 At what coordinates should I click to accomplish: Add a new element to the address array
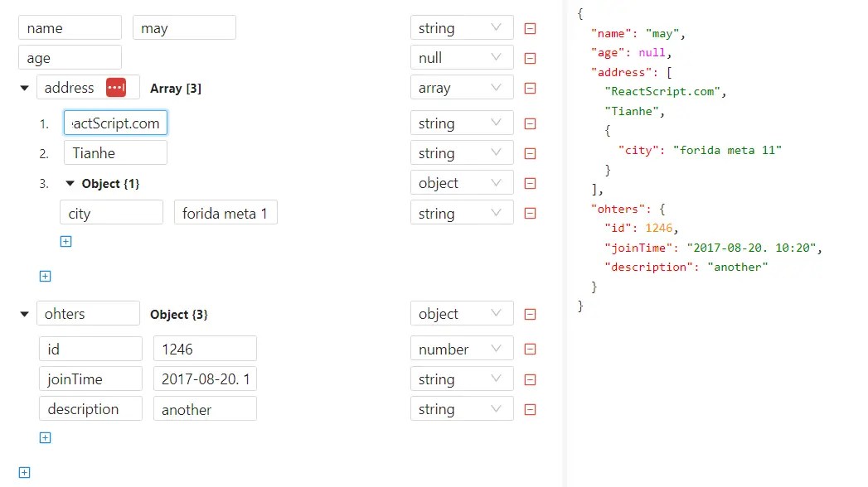click(x=45, y=276)
